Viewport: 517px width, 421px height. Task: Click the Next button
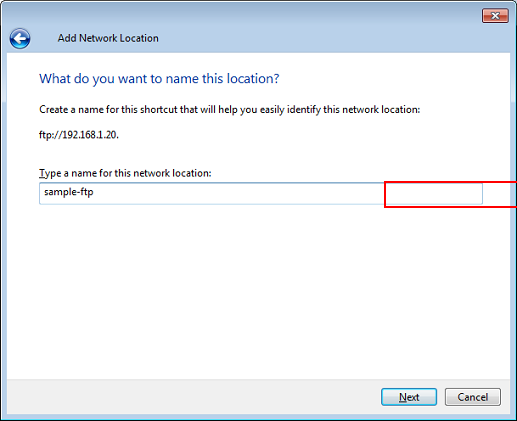[x=409, y=397]
